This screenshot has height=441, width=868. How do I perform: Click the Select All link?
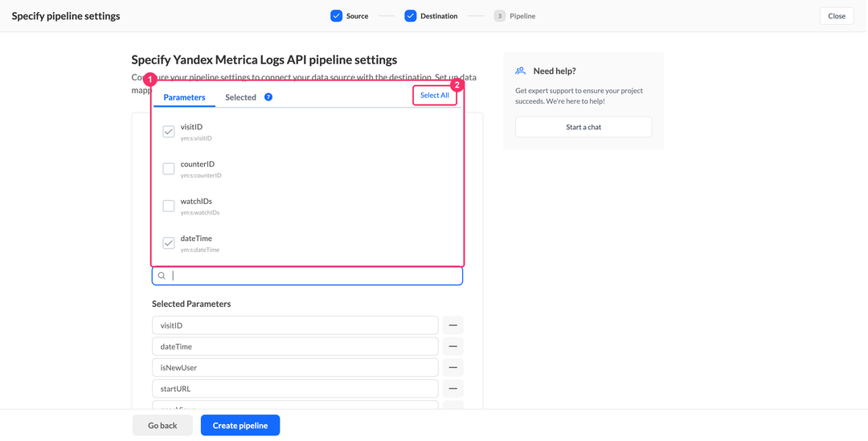(x=435, y=95)
